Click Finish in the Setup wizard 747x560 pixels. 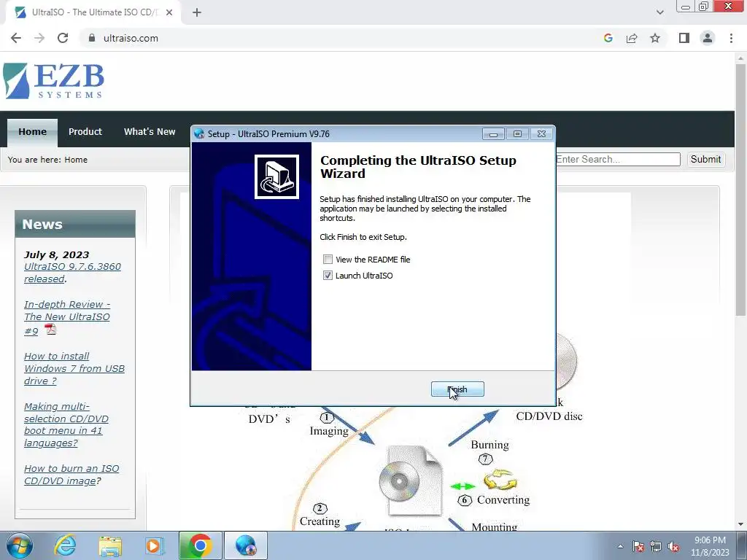[x=457, y=389]
